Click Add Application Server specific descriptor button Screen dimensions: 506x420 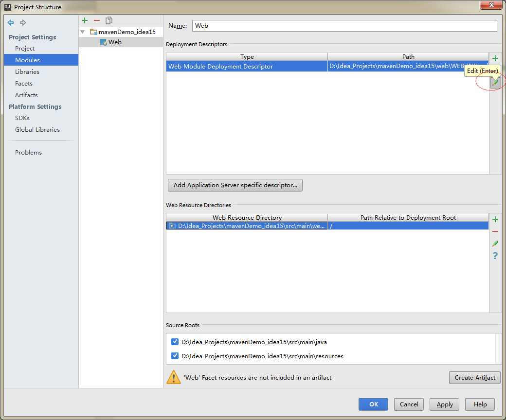coord(235,185)
